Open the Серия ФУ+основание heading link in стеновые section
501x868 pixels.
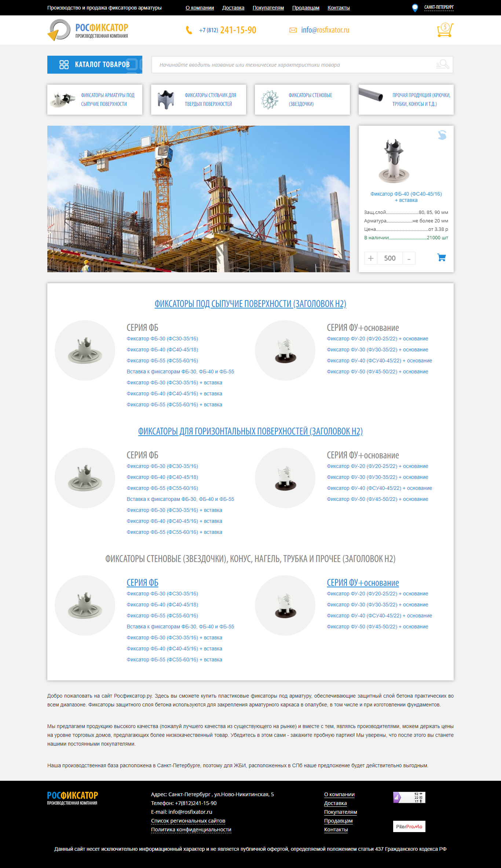pyautogui.click(x=363, y=583)
